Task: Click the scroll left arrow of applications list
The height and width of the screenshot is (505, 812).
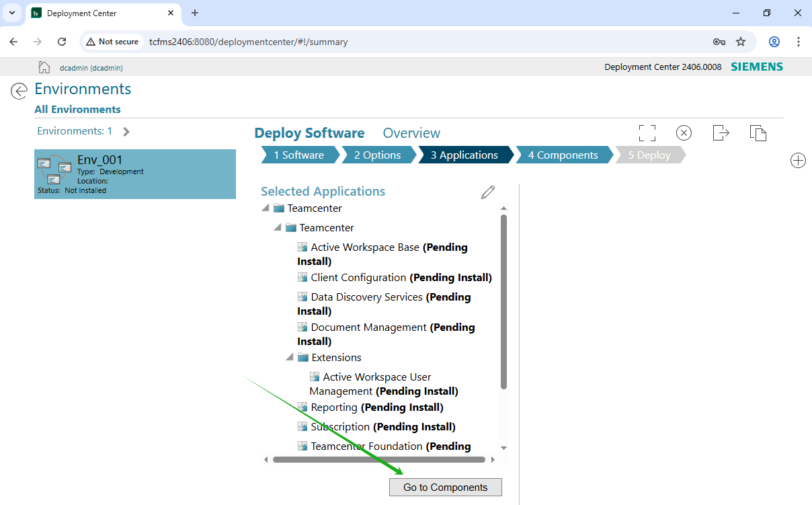Action: click(266, 459)
